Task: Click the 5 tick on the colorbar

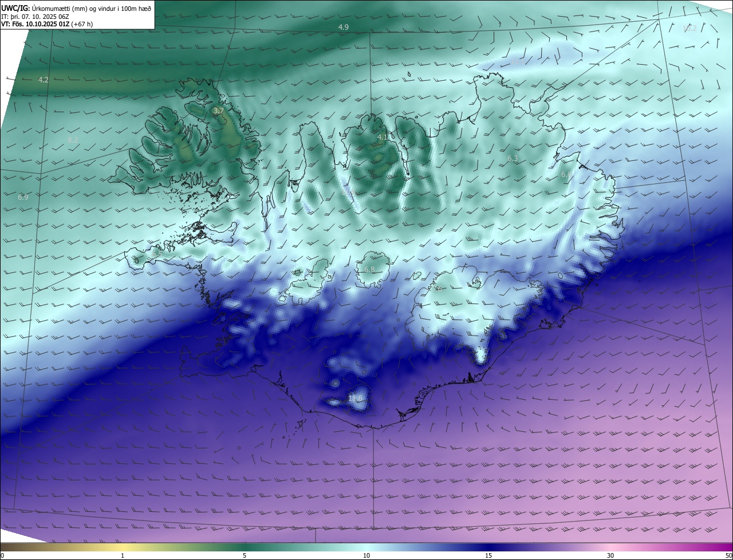Action: pyautogui.click(x=245, y=555)
